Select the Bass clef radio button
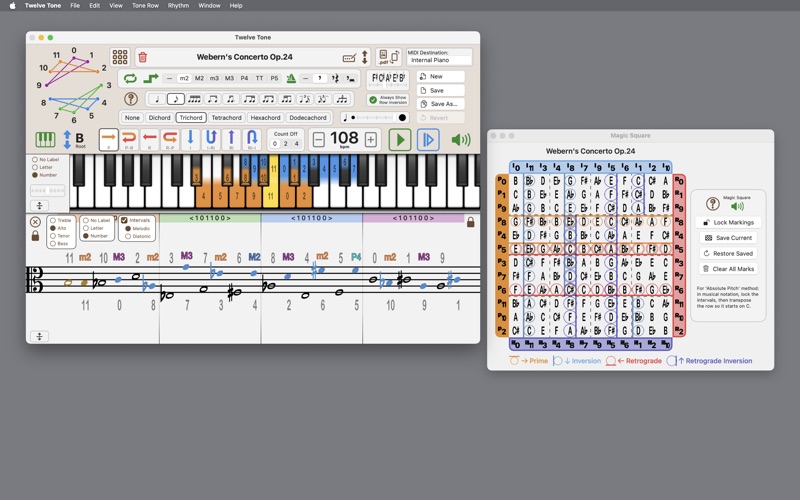Screen dimensions: 800x500 pyautogui.click(x=53, y=243)
